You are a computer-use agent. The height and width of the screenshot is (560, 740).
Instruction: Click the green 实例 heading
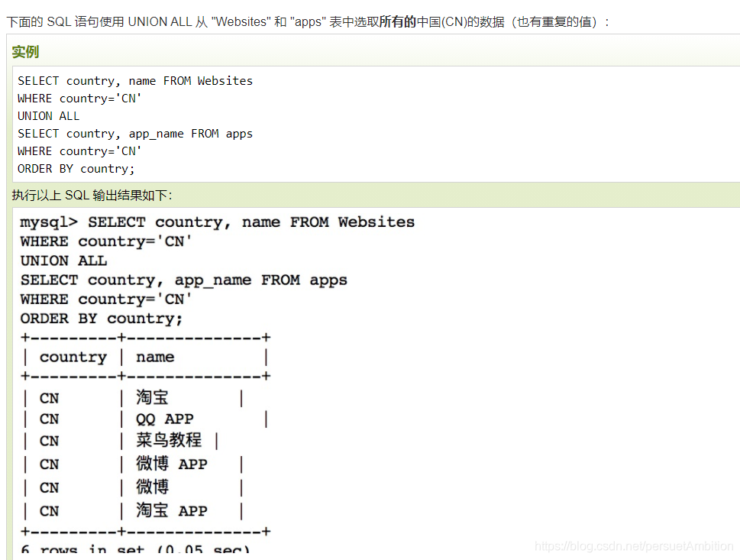click(25, 52)
